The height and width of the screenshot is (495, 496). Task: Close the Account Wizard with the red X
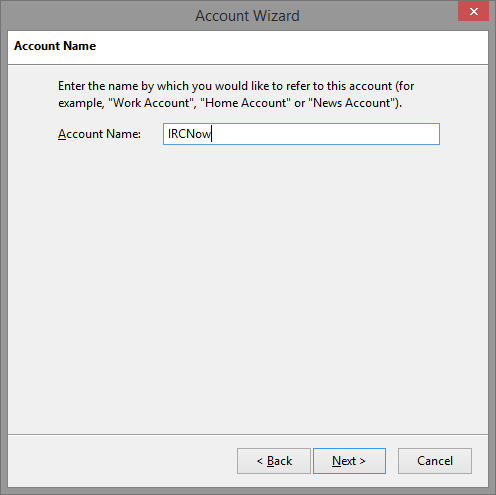[x=473, y=12]
